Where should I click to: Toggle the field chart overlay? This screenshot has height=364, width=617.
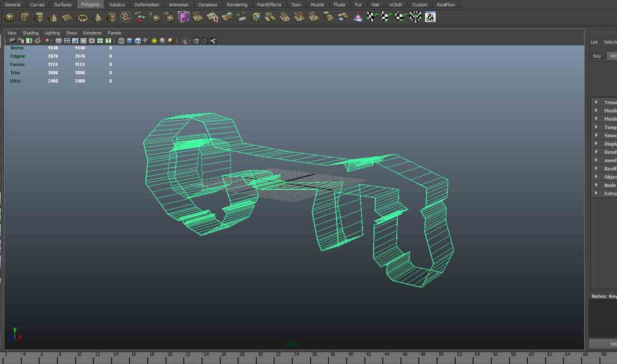click(92, 41)
